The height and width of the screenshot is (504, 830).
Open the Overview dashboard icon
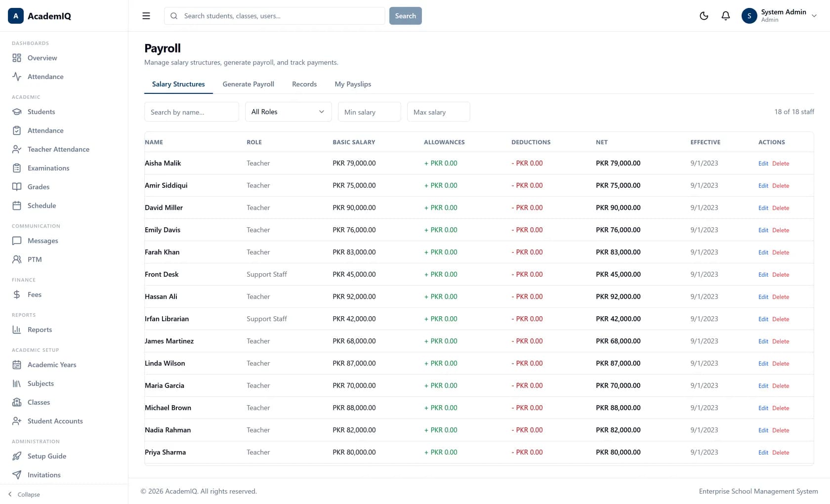[17, 58]
